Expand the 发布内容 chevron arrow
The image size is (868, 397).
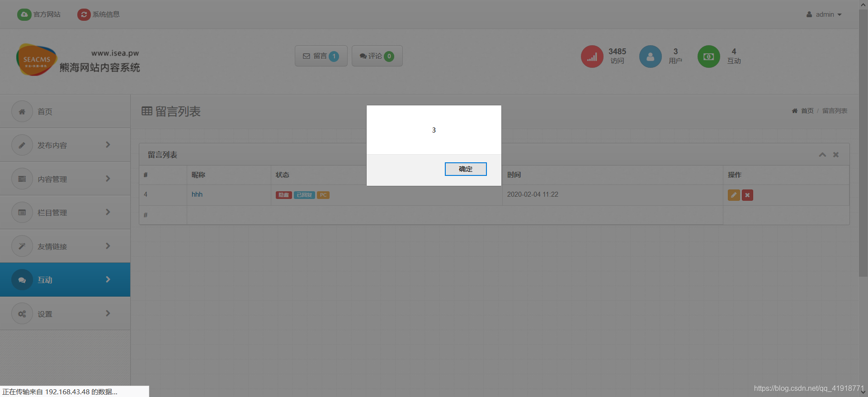coord(108,145)
